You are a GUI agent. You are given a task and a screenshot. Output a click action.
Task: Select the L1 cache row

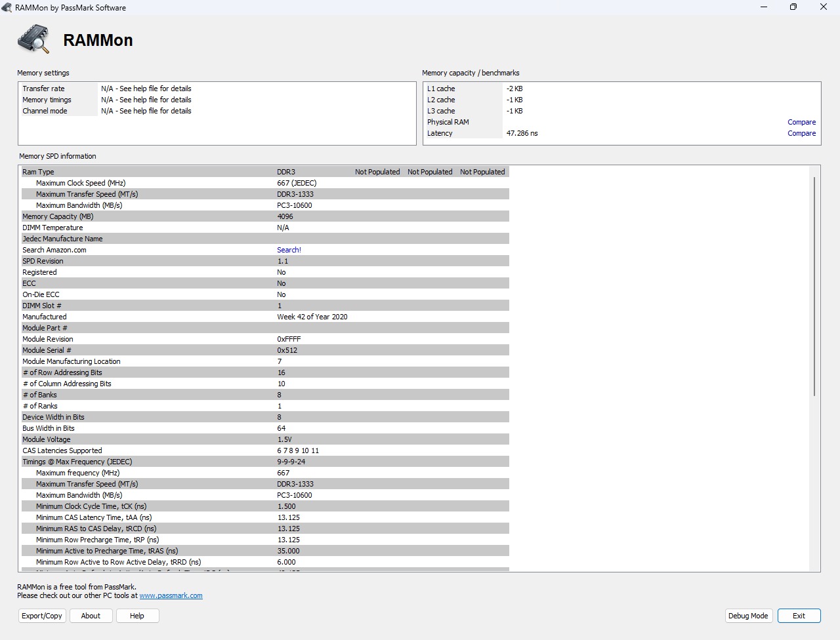coord(622,89)
